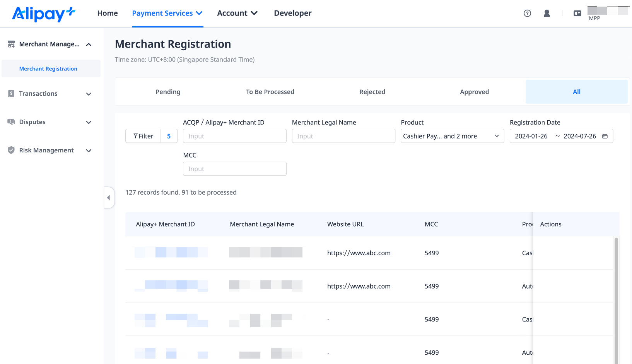Focus the MCC input field

pyautogui.click(x=234, y=169)
